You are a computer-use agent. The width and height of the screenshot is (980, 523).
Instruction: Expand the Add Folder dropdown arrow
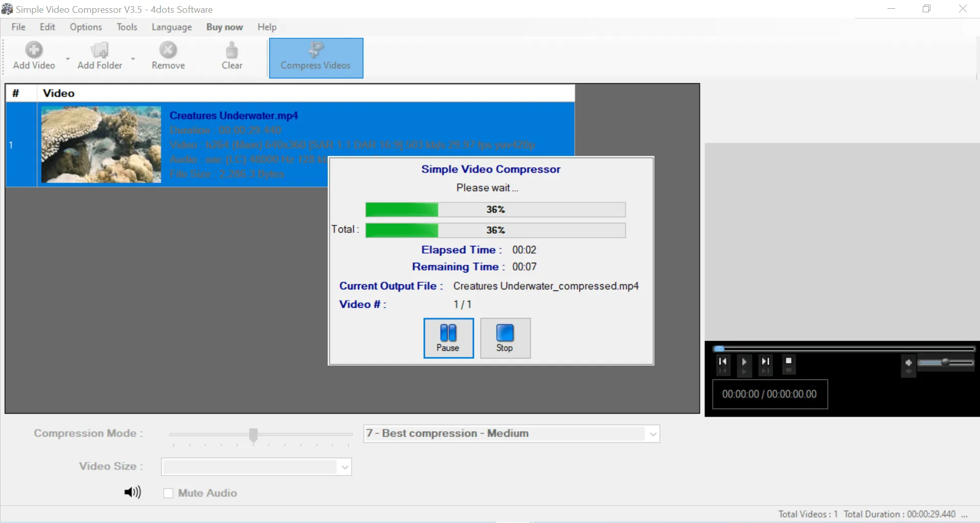133,58
